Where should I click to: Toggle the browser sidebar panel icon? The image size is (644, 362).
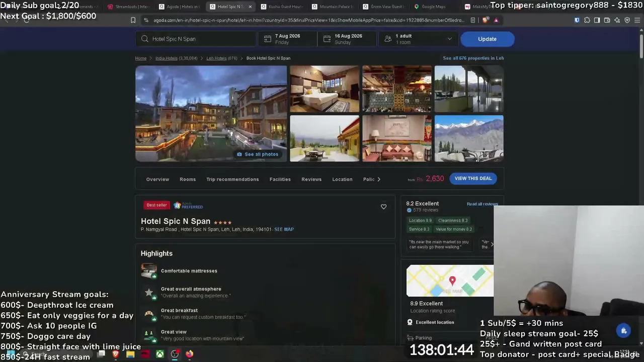(x=597, y=20)
